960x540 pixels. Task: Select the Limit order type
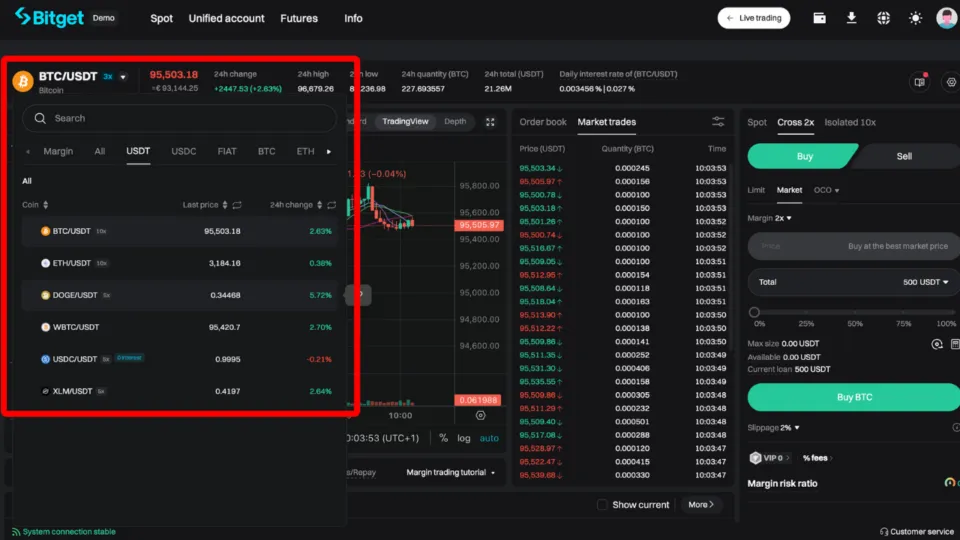[x=756, y=190]
